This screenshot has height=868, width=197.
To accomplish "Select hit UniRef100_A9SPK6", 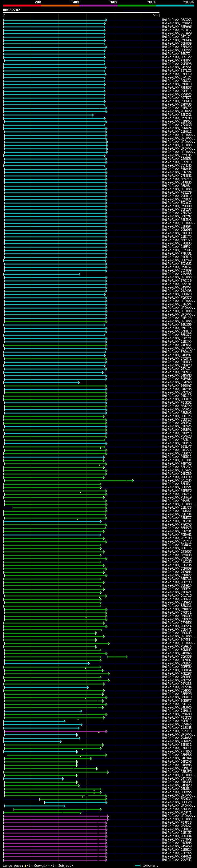I will (x=177, y=94).
